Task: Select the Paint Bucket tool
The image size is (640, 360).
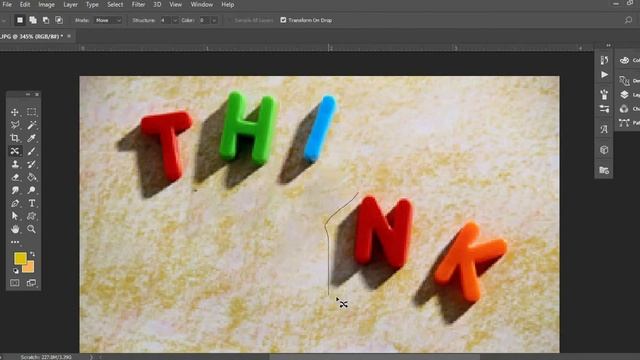Action: tap(31, 177)
